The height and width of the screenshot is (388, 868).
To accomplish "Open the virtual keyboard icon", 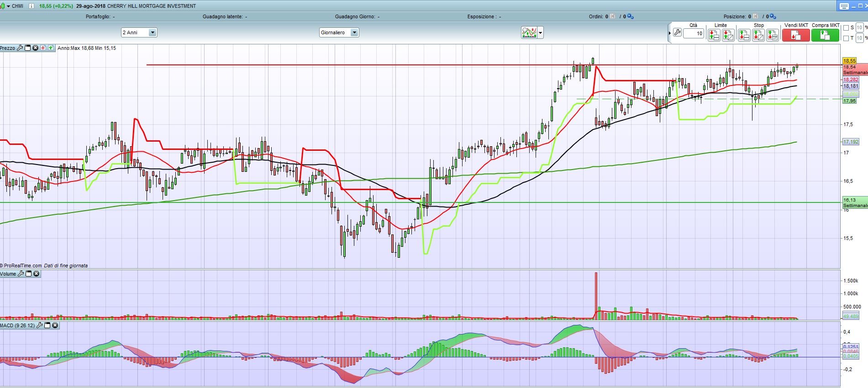I will [x=844, y=6].
